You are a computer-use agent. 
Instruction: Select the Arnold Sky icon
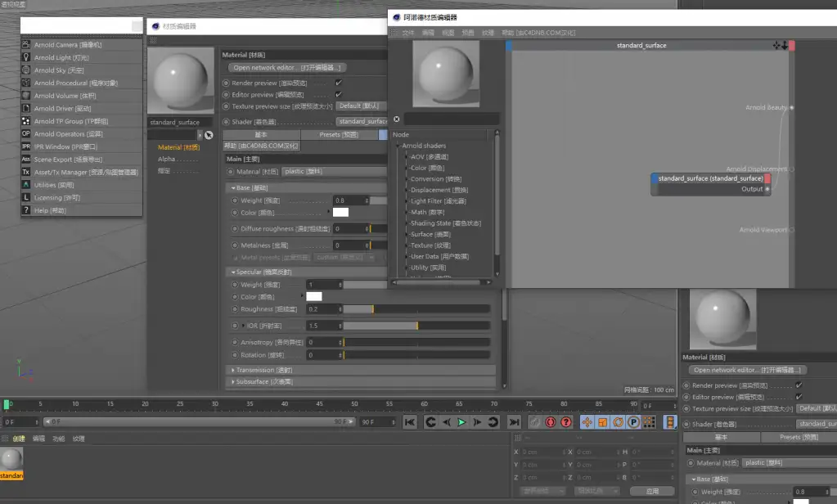pos(25,70)
